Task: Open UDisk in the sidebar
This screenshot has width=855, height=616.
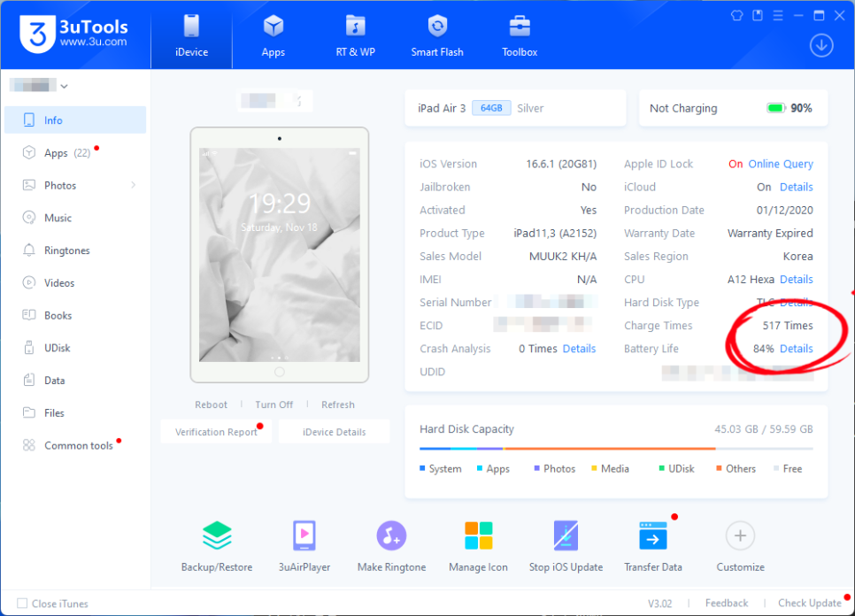Action: pyautogui.click(x=75, y=348)
